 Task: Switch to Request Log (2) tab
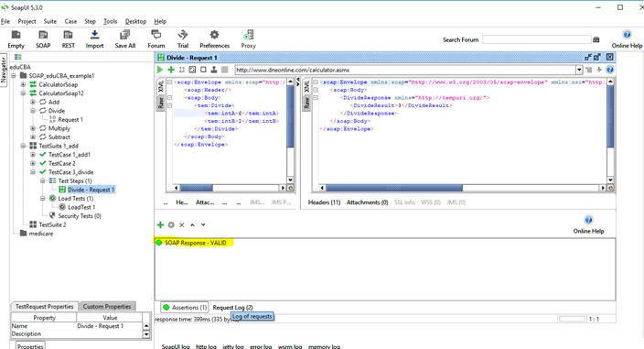233,308
